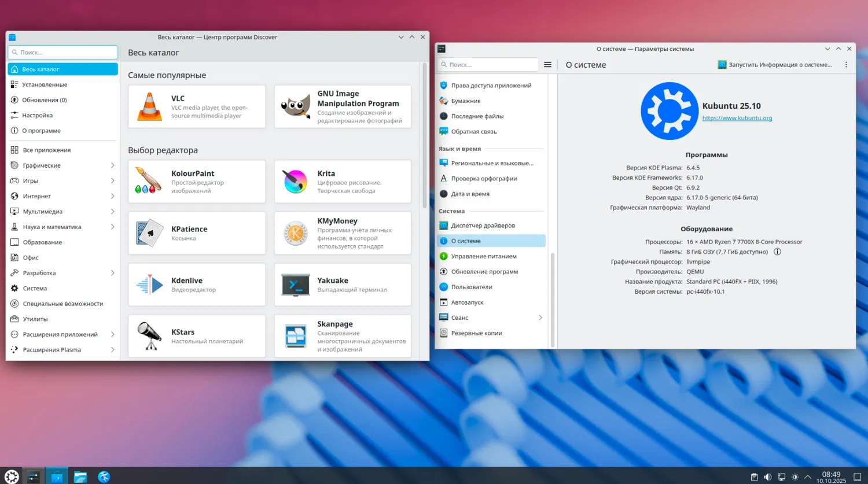Open Обновления (0) in Discover
Image resolution: width=868 pixels, height=484 pixels.
tap(63, 100)
